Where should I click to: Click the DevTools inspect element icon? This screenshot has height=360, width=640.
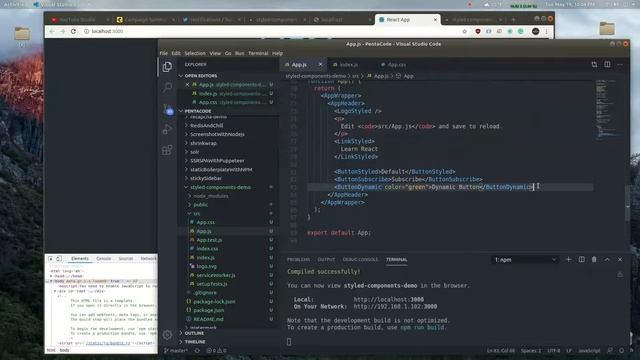(51, 259)
